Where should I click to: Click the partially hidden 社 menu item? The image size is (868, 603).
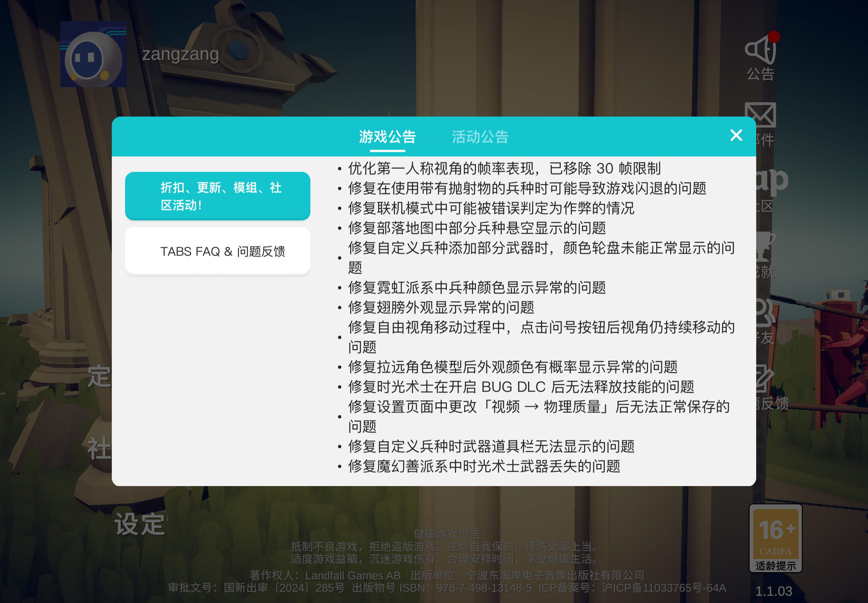pos(99,449)
